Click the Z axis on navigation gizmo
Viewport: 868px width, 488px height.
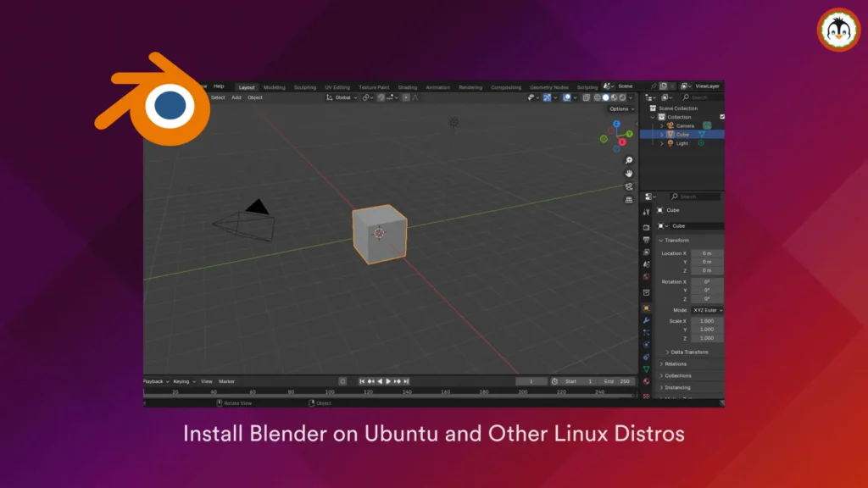pos(617,124)
